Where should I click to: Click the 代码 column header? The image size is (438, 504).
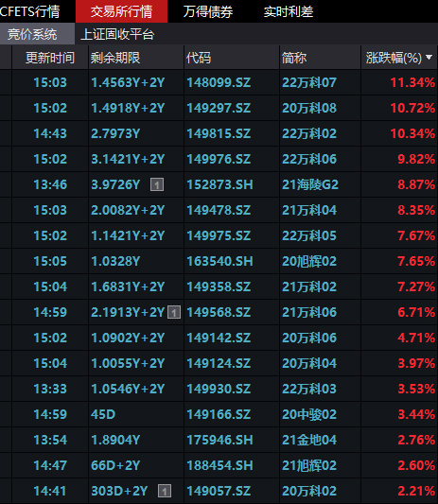point(199,58)
